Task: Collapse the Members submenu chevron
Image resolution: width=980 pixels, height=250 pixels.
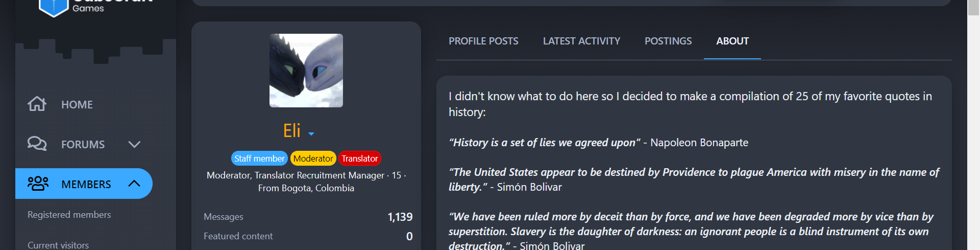Action: click(134, 183)
